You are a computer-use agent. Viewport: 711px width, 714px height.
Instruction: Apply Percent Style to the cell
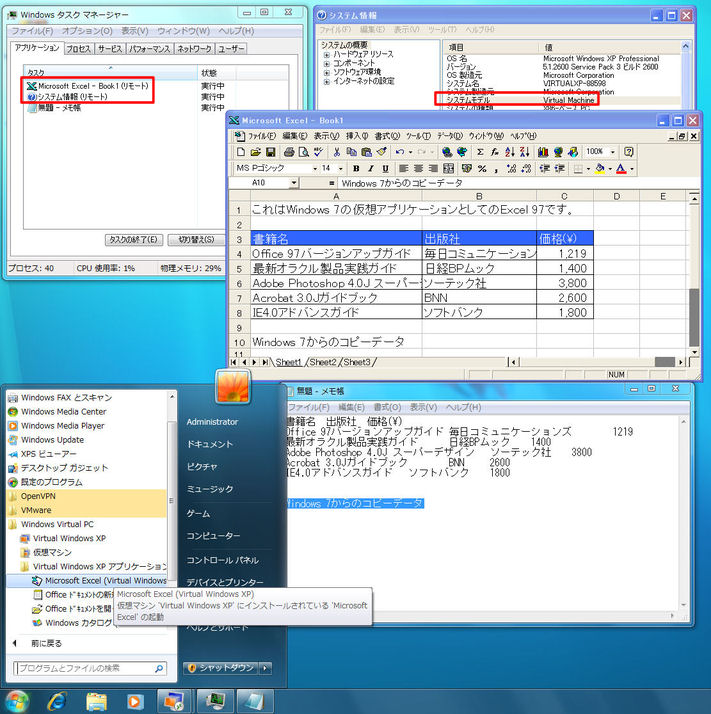coord(482,168)
